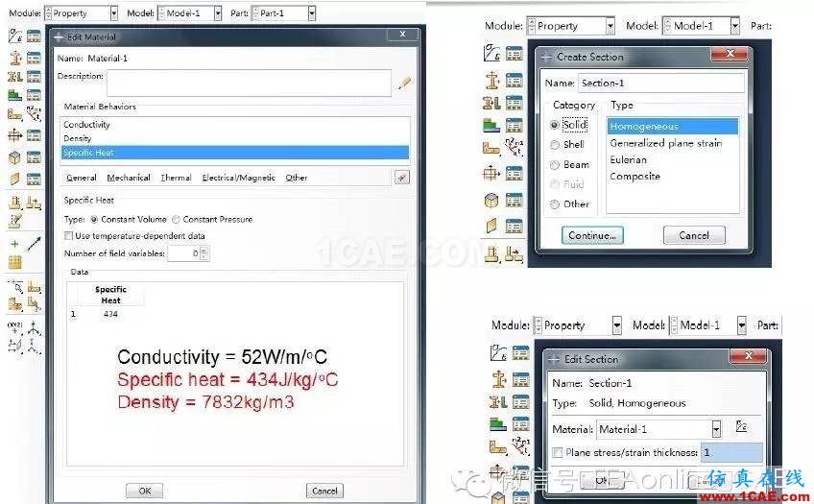This screenshot has width=814, height=504.
Task: Select the Beam category radio button
Action: pos(555,165)
